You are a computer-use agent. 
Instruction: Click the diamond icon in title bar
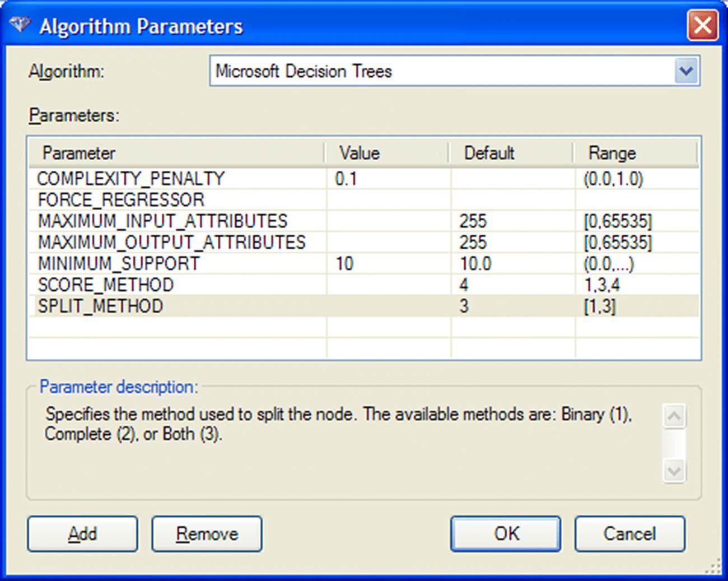pos(20,25)
